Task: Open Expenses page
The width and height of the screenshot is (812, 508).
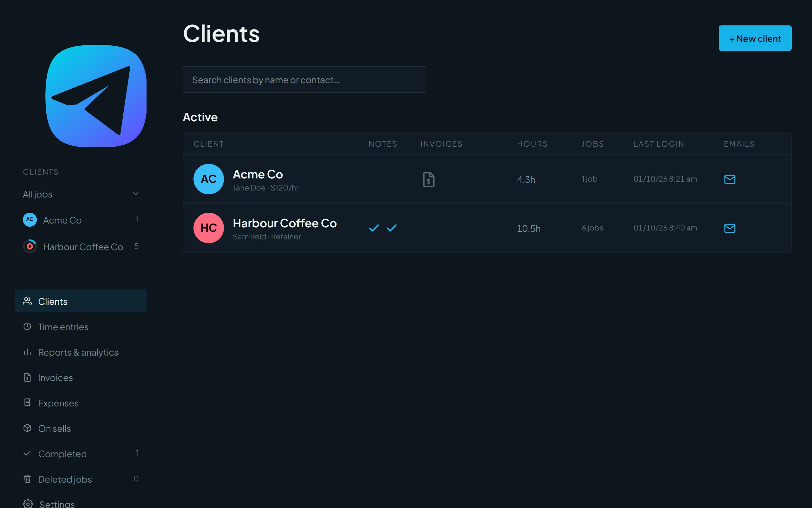Action: click(81, 403)
